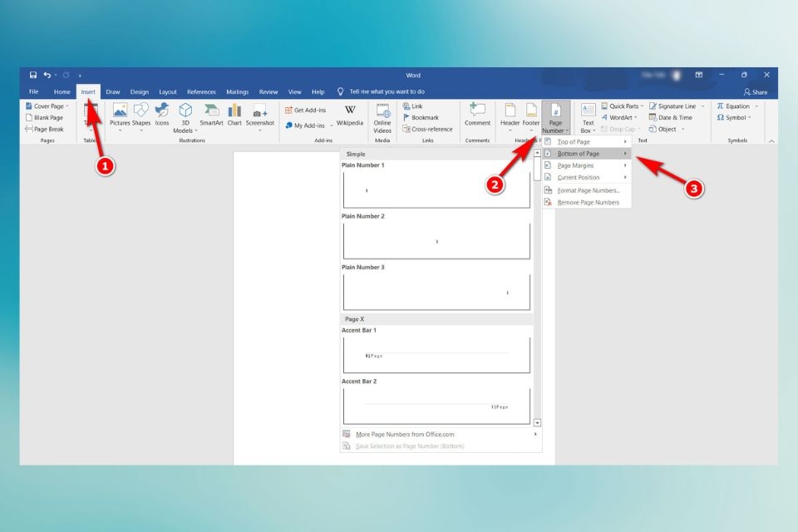
Task: Add a Signature Line
Action: coord(677,106)
